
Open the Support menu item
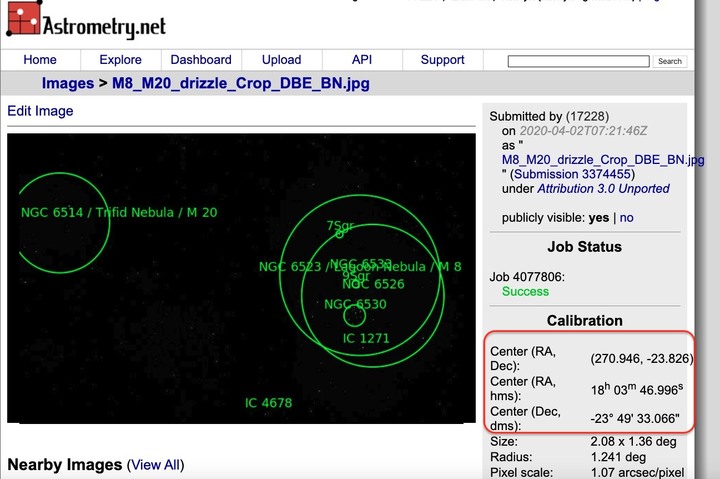[x=442, y=60]
